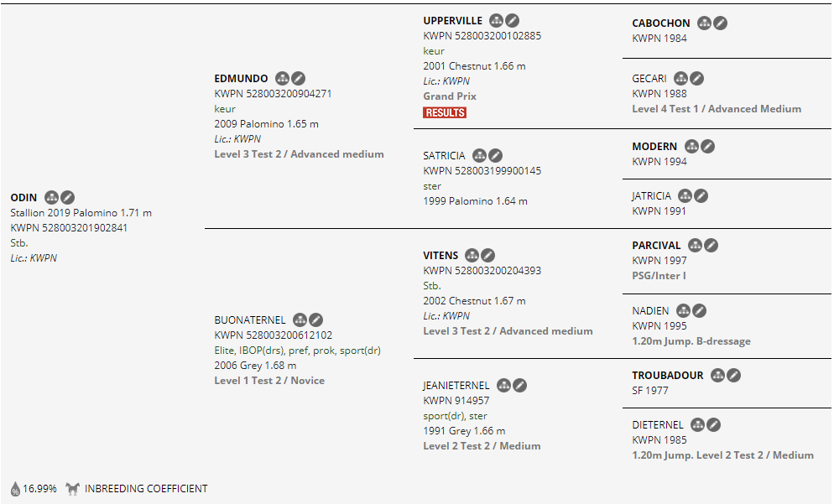Edit VITENS using its pencil icon
The image size is (834, 504).
pyautogui.click(x=488, y=255)
